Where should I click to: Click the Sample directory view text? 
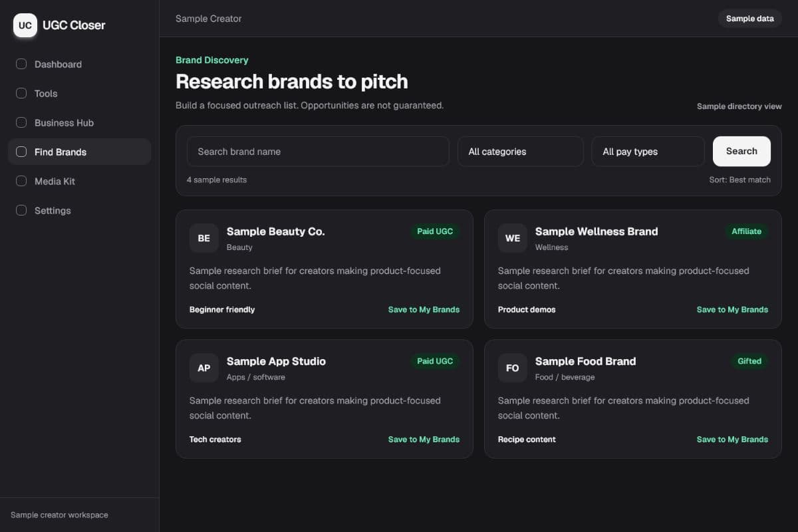point(739,106)
